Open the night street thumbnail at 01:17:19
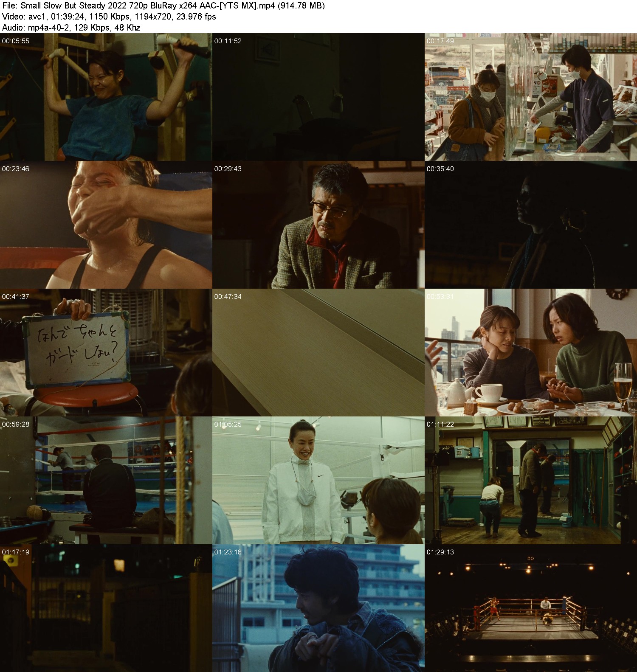Viewport: 637px width, 672px height. pos(106,608)
